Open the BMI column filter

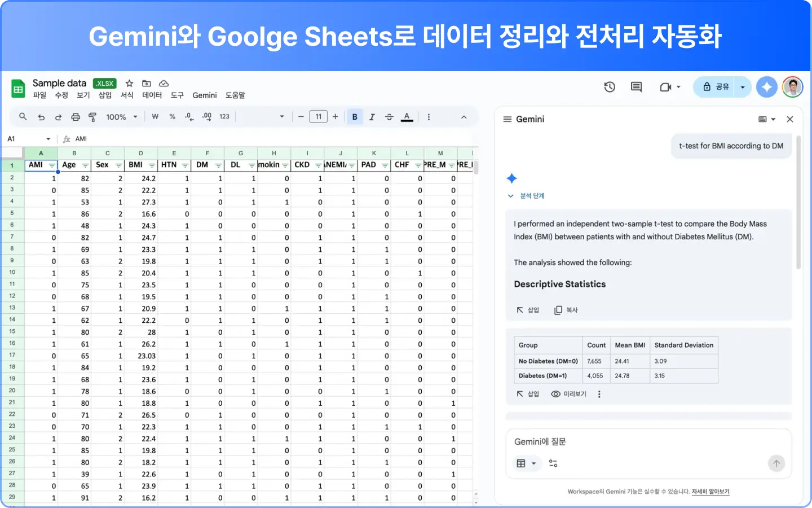pos(152,165)
